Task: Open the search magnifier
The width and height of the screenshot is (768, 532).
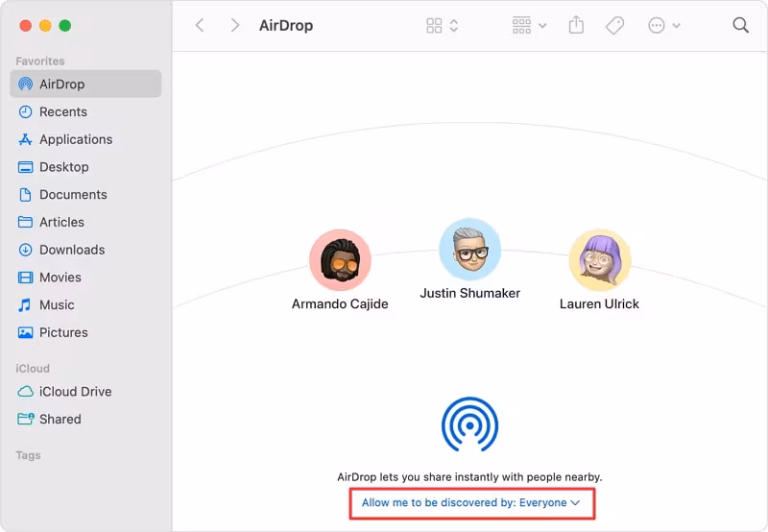Action: click(740, 25)
